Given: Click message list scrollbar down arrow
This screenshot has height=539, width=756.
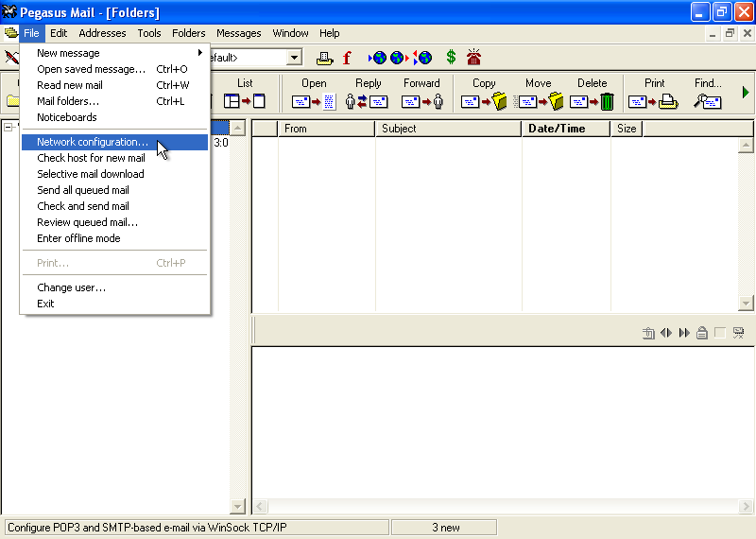Looking at the screenshot, I should (x=746, y=304).
